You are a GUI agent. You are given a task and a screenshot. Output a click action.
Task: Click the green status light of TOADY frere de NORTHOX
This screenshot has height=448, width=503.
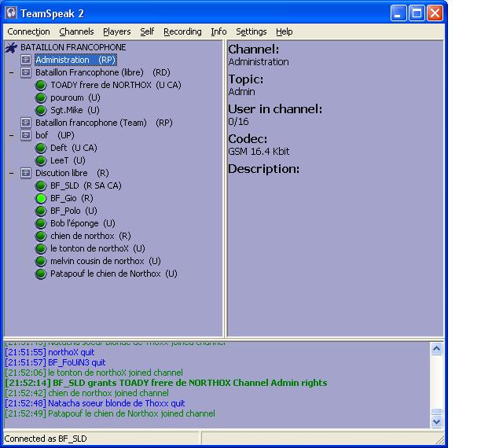click(41, 85)
